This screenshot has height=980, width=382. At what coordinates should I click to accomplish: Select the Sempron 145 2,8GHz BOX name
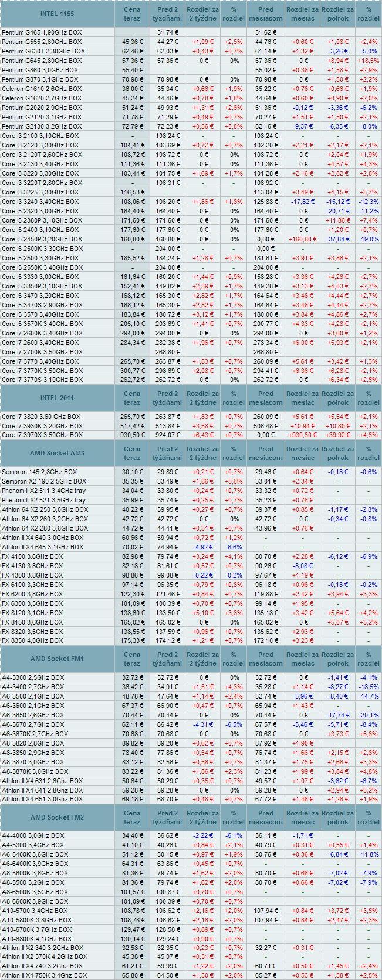[x=39, y=472]
